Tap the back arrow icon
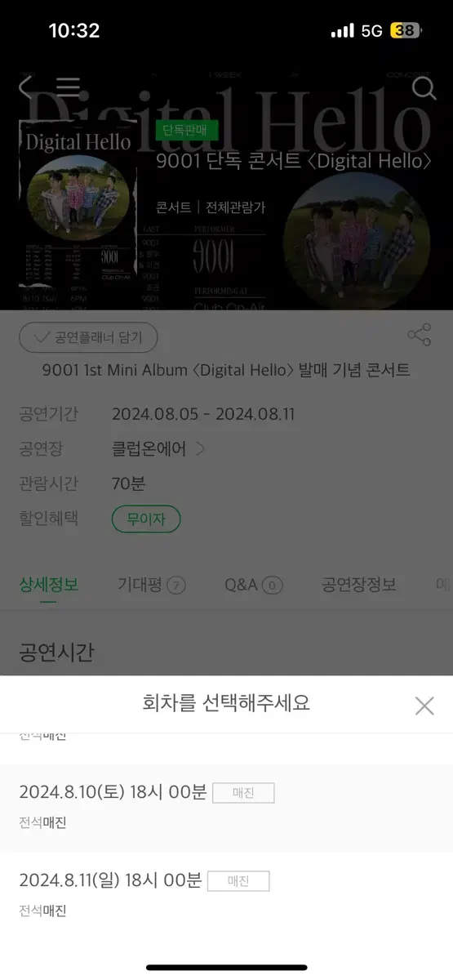Image resolution: width=453 pixels, height=980 pixels. point(25,87)
